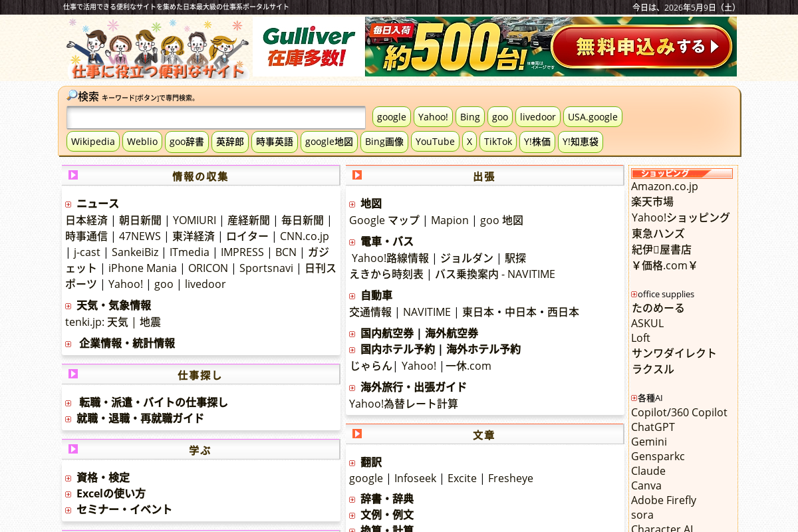The width and height of the screenshot is (798, 532).
Task: Click the 英辞郎 dictionary button
Action: click(230, 142)
